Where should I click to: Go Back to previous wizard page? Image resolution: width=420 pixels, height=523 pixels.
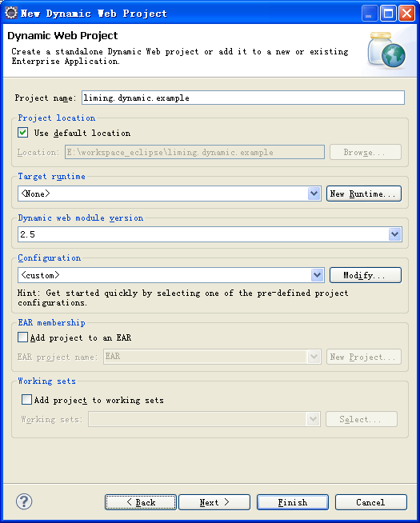click(x=141, y=502)
